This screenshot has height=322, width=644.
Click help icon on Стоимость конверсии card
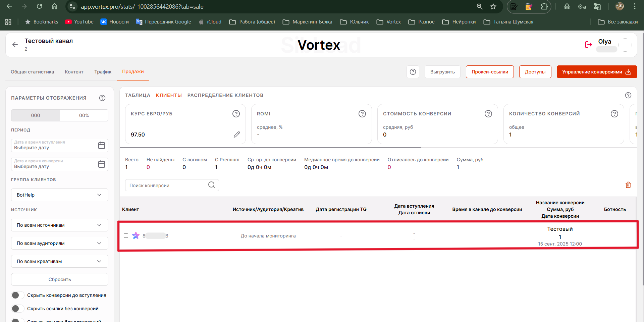pyautogui.click(x=488, y=114)
